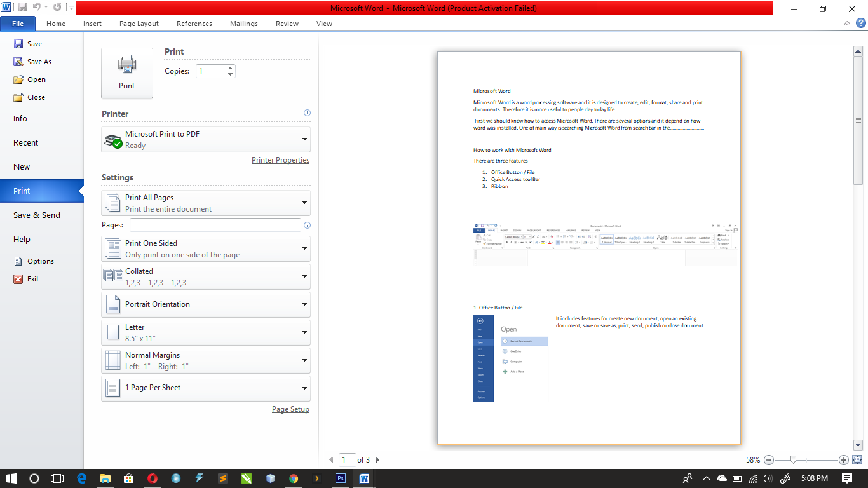Select the Save icon in the File panel
The height and width of the screenshot is (488, 868).
(x=30, y=43)
